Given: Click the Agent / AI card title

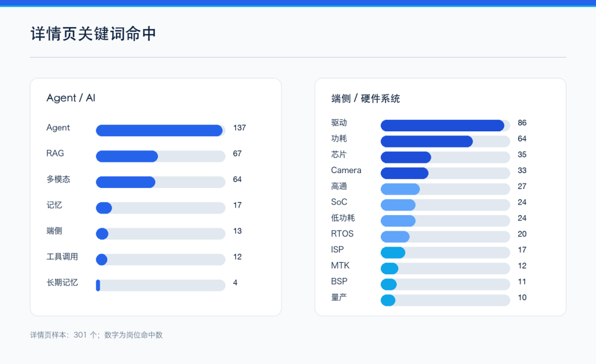Looking at the screenshot, I should pos(71,98).
